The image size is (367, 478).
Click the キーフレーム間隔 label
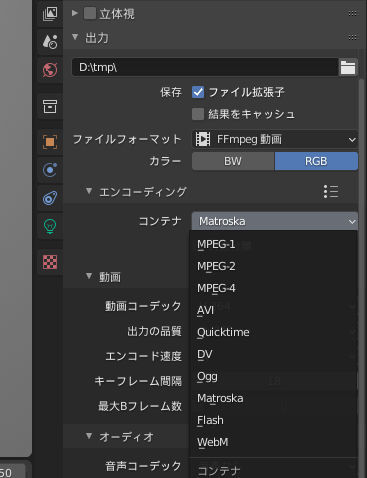coord(138,381)
